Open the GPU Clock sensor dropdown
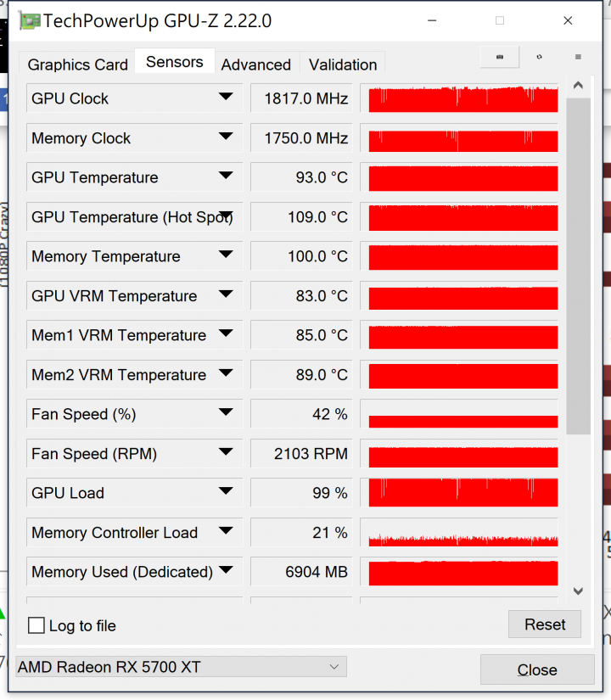The height and width of the screenshot is (700, 611). point(226,97)
